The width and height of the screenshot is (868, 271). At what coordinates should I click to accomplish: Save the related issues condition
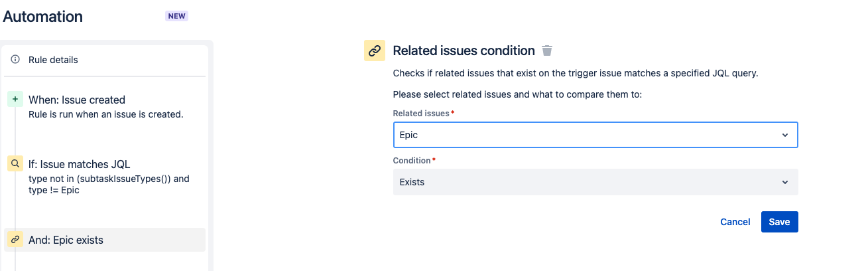(x=779, y=222)
